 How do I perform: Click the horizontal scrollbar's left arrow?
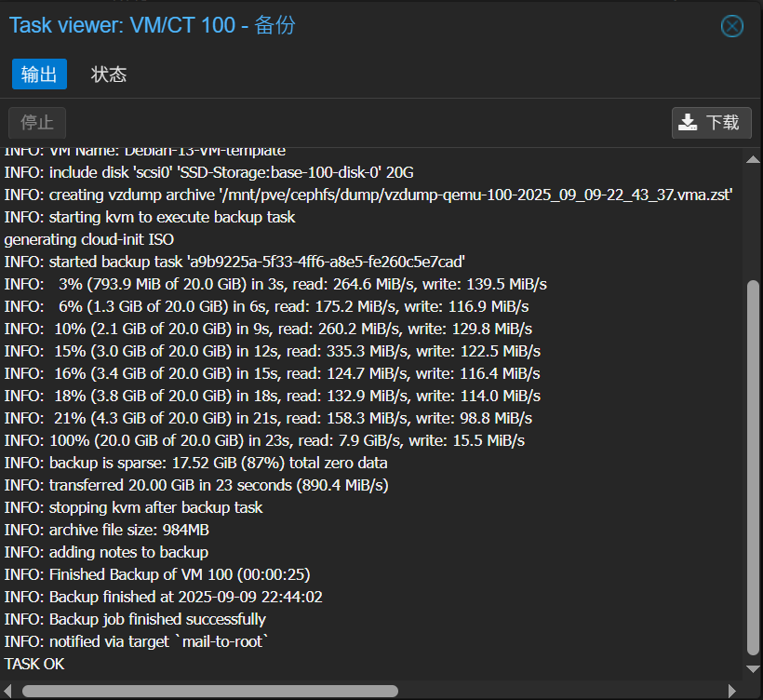tap(8, 691)
